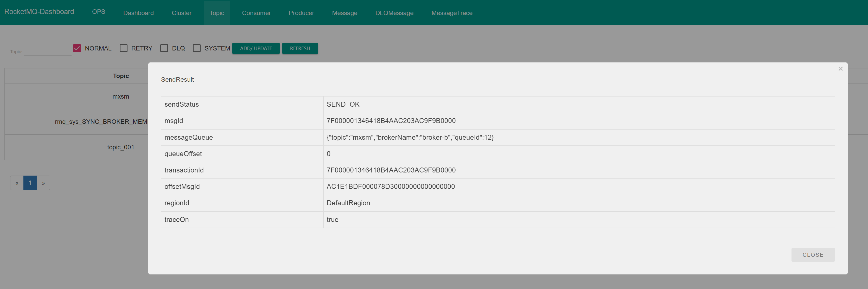Uncheck the NORMAL topic filter checkbox
Viewport: 868px width, 289px height.
pyautogui.click(x=77, y=48)
